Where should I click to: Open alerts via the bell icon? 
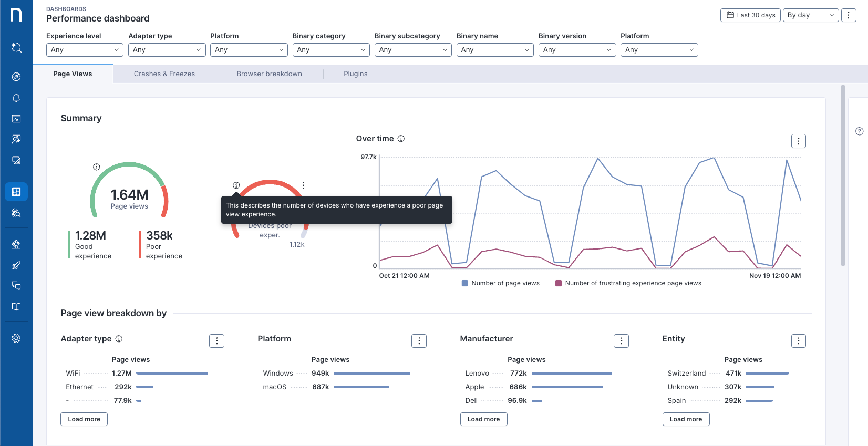click(16, 98)
